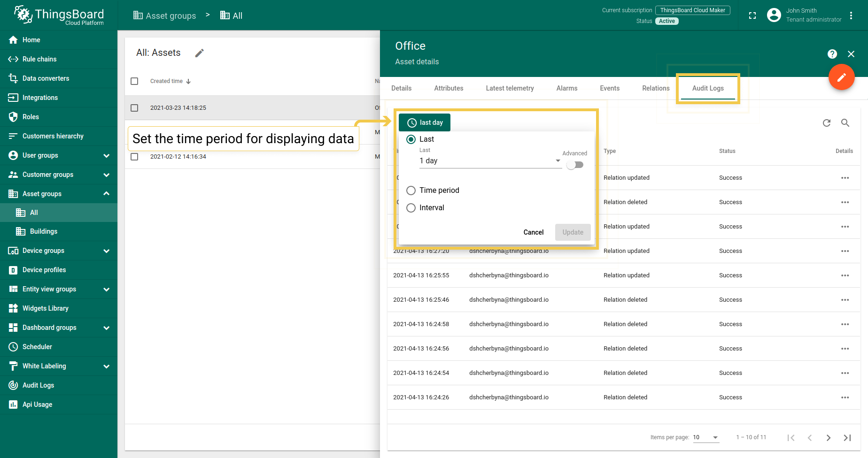The image size is (868, 458).
Task: Open Asset groups breadcrumb link
Action: click(164, 15)
